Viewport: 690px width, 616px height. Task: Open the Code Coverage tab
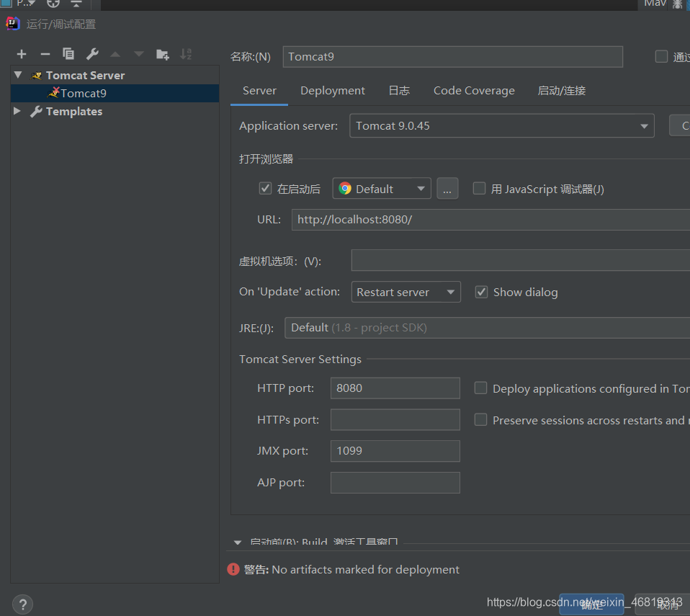click(474, 91)
